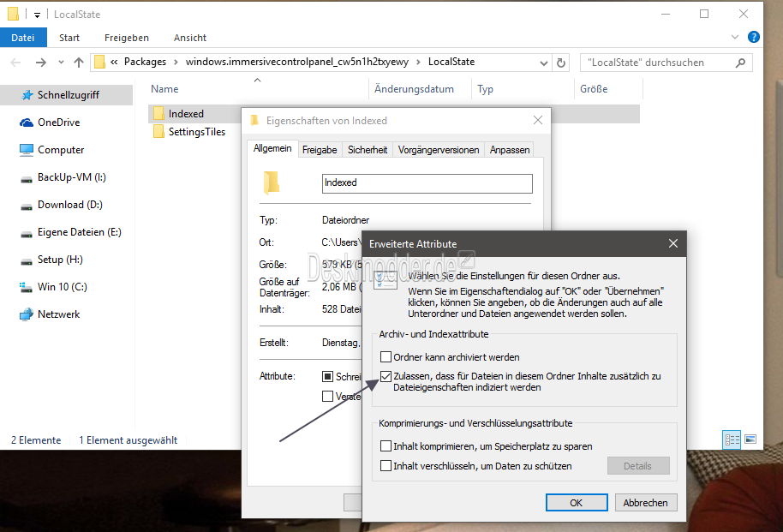The image size is (783, 532).
Task: Click the search magnifier icon
Action: pos(740,63)
